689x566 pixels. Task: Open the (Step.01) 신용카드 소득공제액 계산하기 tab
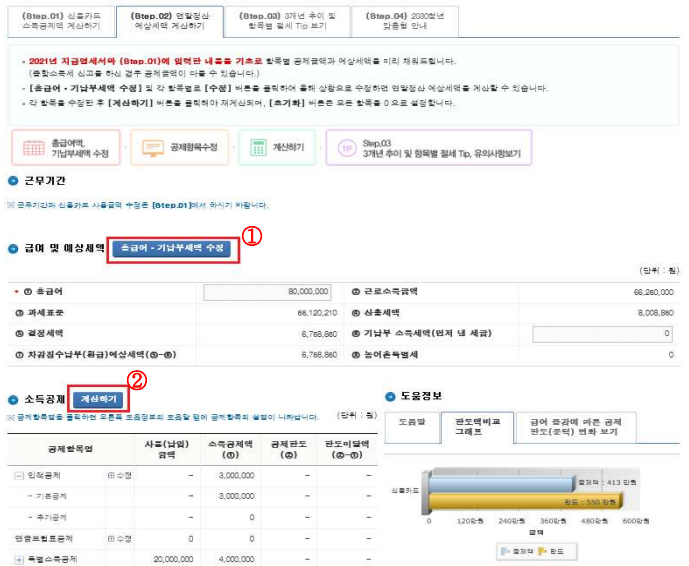[x=62, y=21]
